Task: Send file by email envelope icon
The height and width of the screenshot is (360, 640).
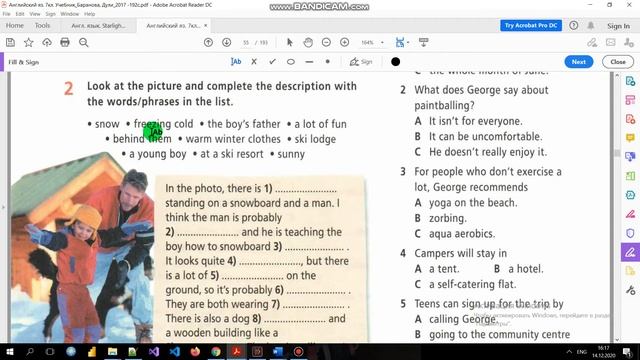Action: (x=611, y=42)
